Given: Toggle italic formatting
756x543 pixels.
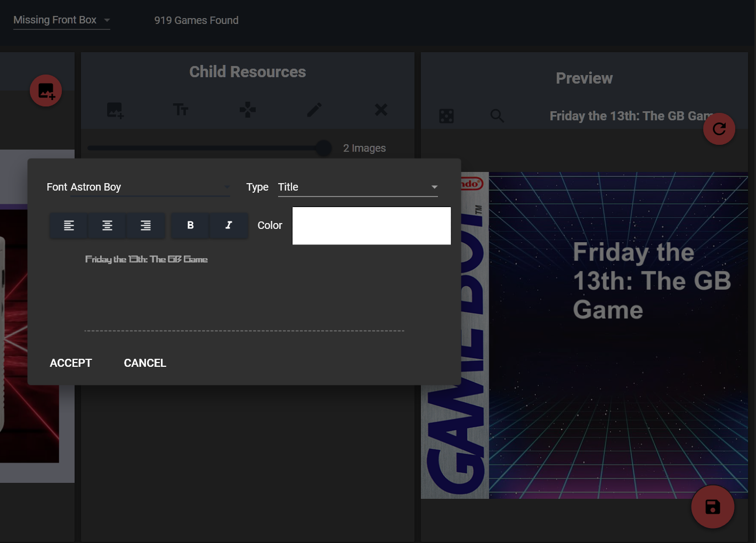Looking at the screenshot, I should tap(229, 225).
